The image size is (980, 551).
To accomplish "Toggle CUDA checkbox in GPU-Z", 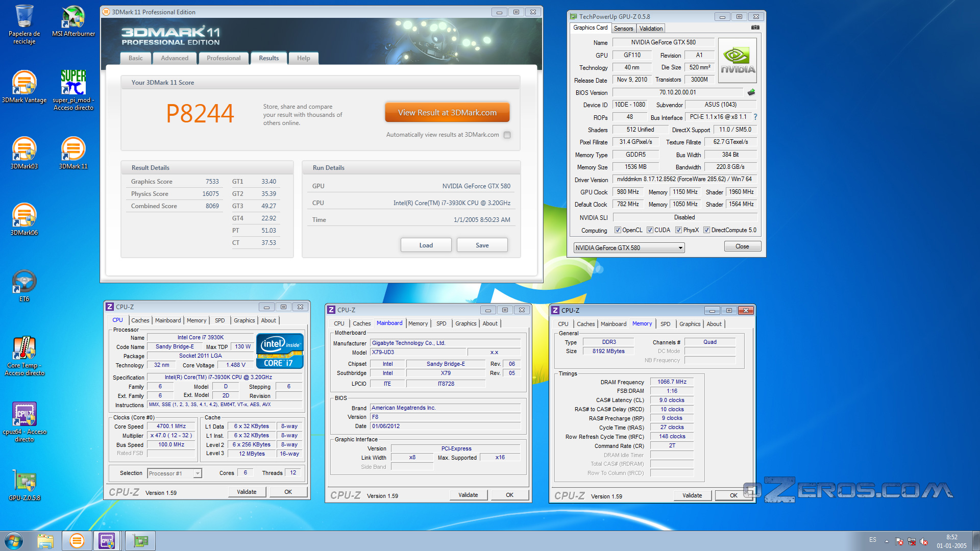I will coord(650,230).
